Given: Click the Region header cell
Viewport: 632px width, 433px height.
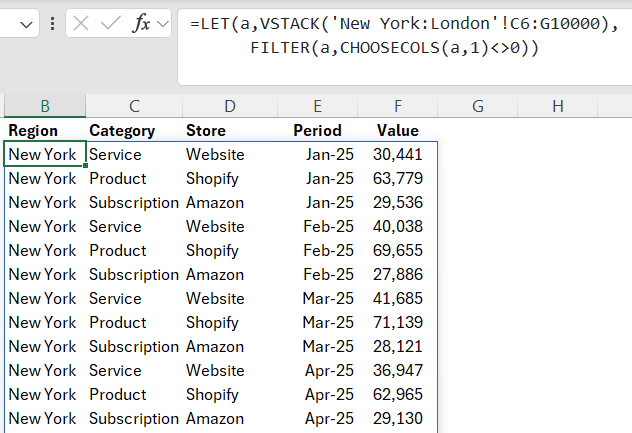Looking at the screenshot, I should click(x=34, y=131).
